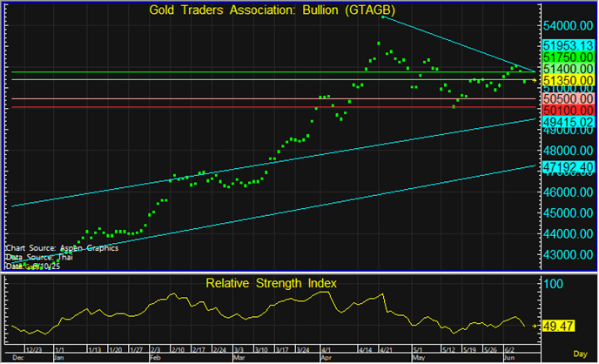The width and height of the screenshot is (599, 364).
Task: Click the cyan 47192.40 trendline label
Action: pyautogui.click(x=567, y=166)
